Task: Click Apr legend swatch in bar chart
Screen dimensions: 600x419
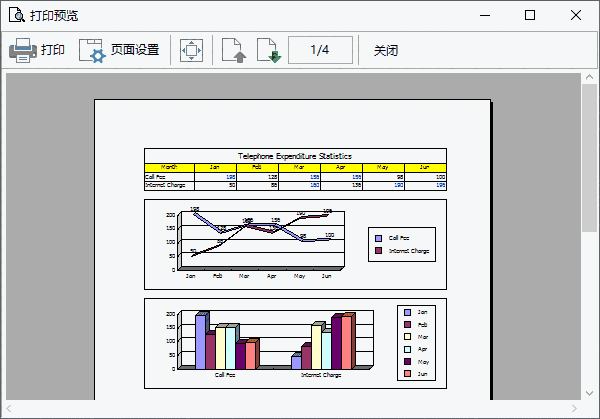Action: [x=408, y=349]
